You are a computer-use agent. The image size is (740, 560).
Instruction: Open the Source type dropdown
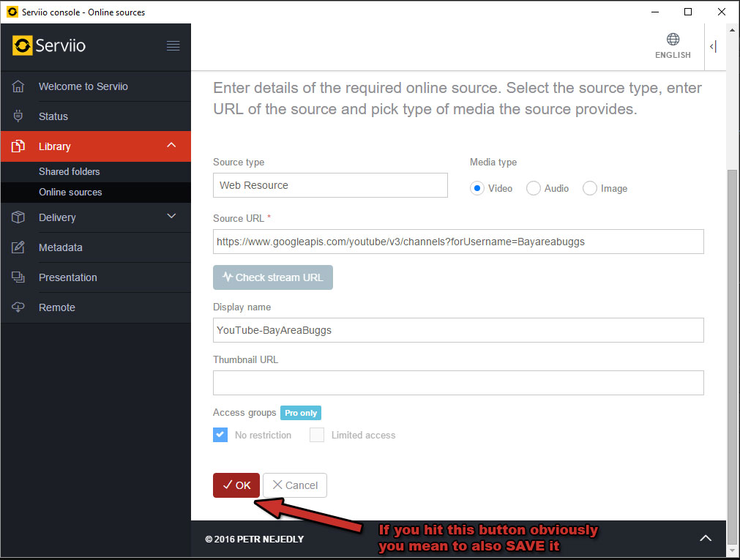tap(330, 185)
